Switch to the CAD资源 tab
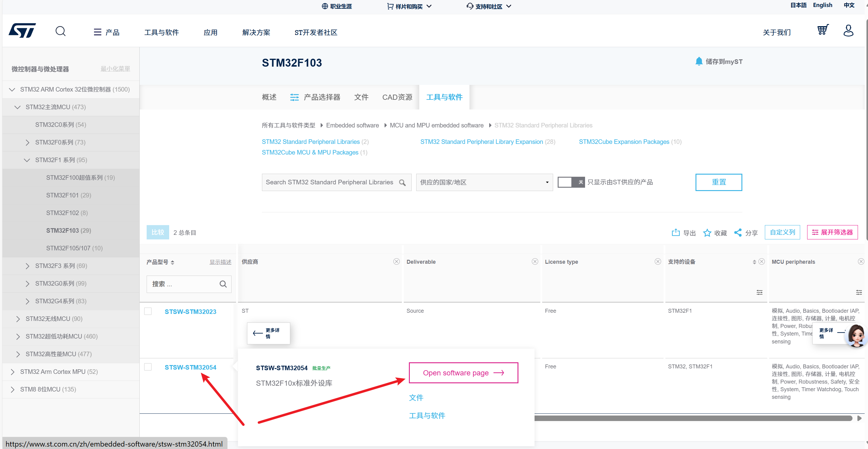 point(397,97)
